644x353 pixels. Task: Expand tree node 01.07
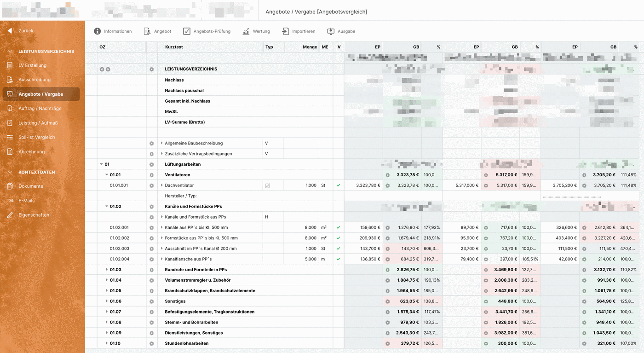pyautogui.click(x=107, y=312)
